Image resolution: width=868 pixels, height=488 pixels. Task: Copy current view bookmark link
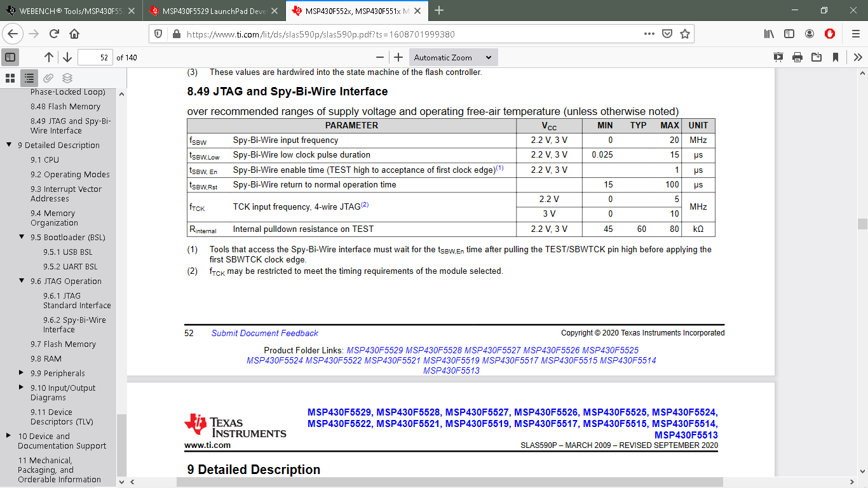(x=836, y=57)
